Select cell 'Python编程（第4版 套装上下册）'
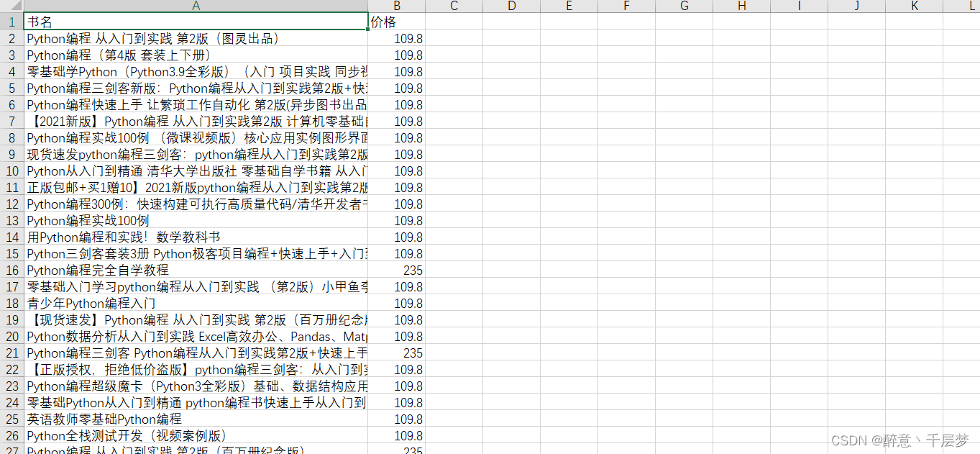980x454 pixels. click(196, 55)
